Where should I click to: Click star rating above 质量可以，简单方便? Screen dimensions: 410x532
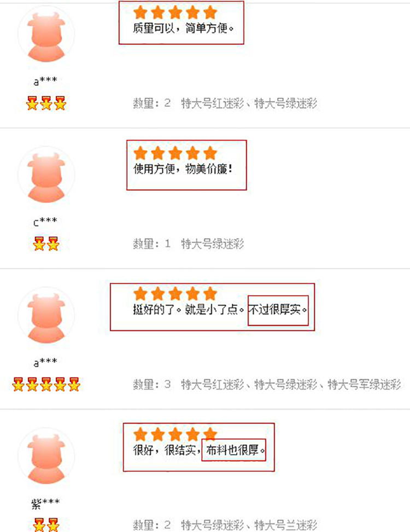175,13
